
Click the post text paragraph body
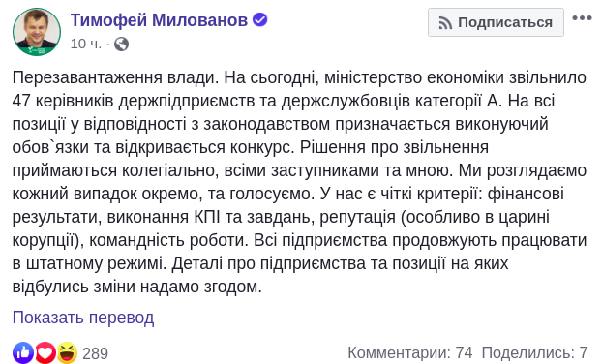coord(299,182)
